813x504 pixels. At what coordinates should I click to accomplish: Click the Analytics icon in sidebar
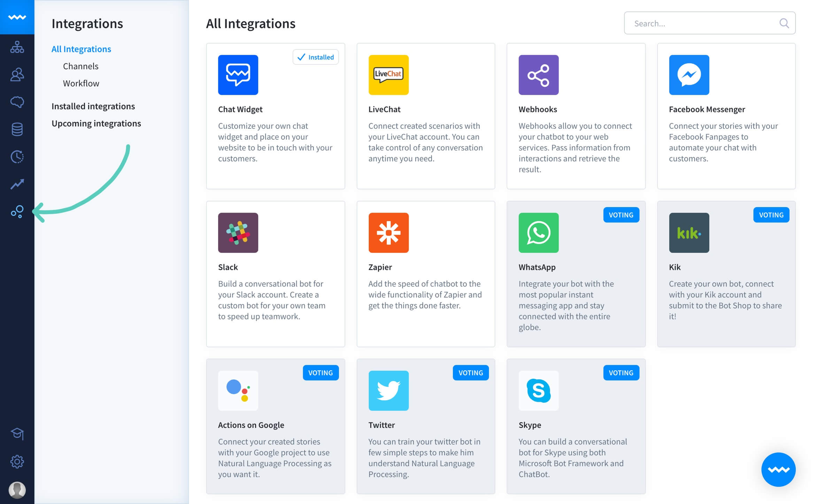point(17,184)
